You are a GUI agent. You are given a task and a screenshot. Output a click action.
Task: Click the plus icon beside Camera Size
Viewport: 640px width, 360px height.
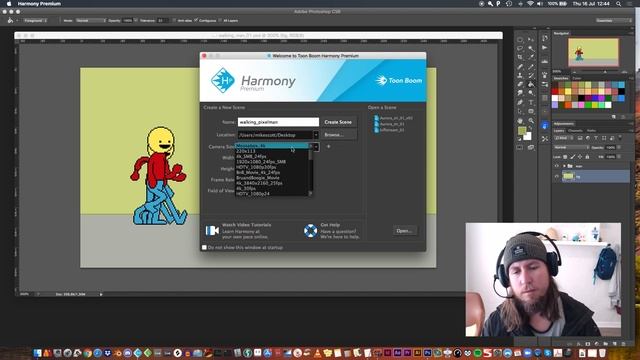pos(328,146)
